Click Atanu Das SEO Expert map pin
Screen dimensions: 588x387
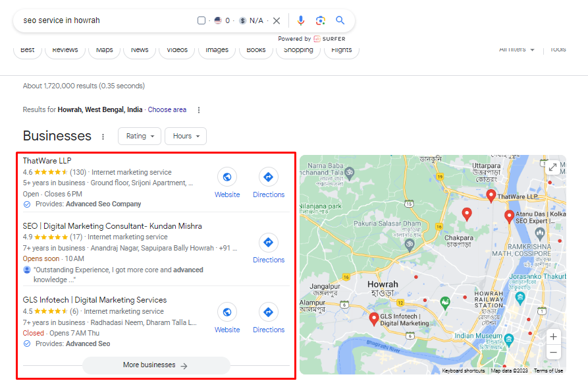[509, 217]
